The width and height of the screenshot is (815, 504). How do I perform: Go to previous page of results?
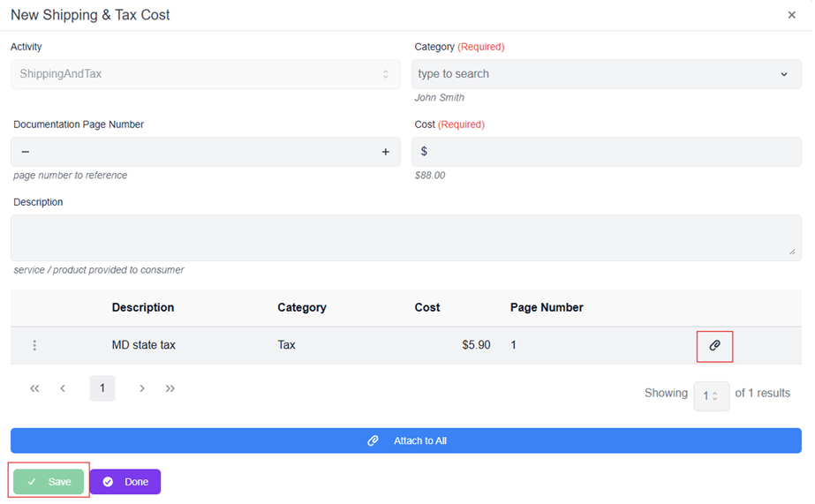63,388
